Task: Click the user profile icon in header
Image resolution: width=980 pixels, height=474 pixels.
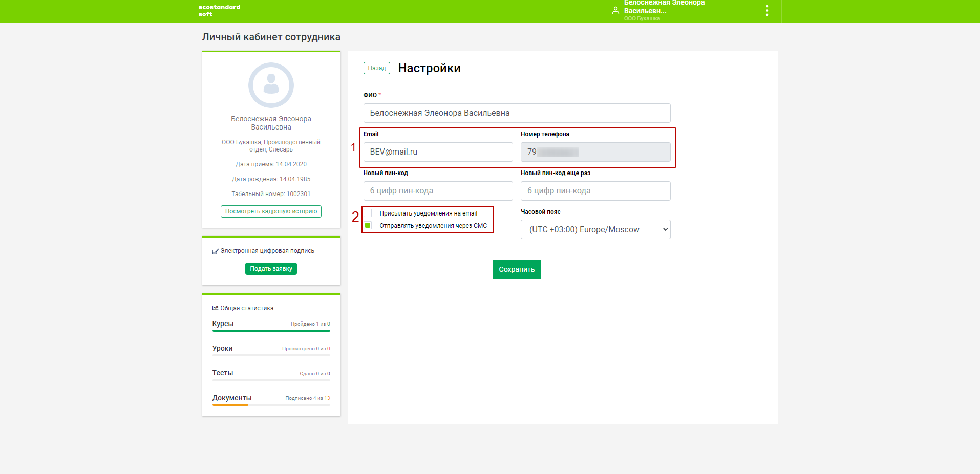Action: [615, 11]
